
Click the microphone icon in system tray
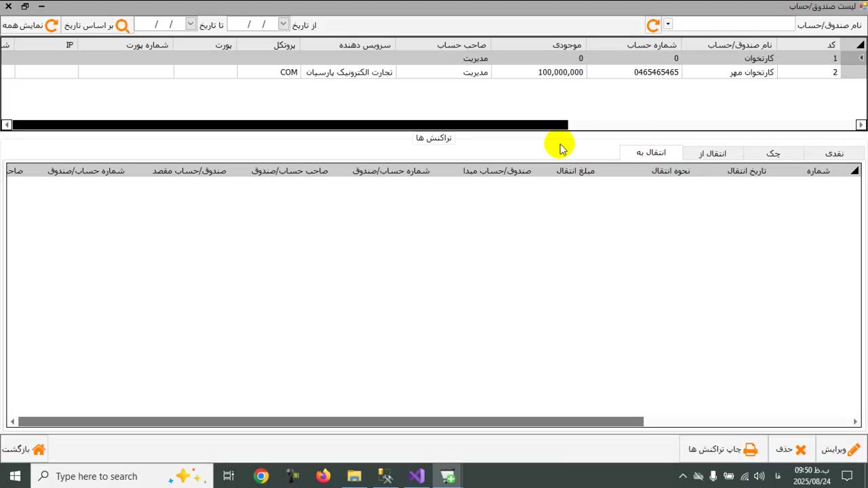[x=713, y=476]
